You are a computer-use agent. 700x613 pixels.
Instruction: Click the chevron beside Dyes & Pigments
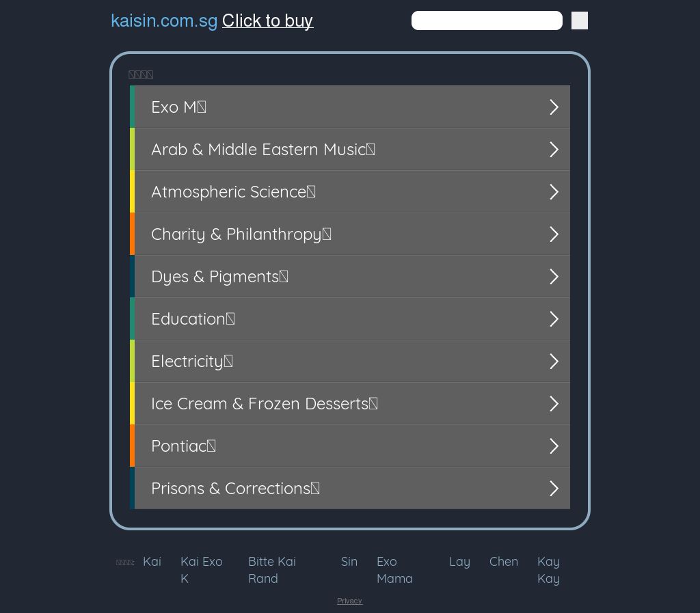coord(554,277)
